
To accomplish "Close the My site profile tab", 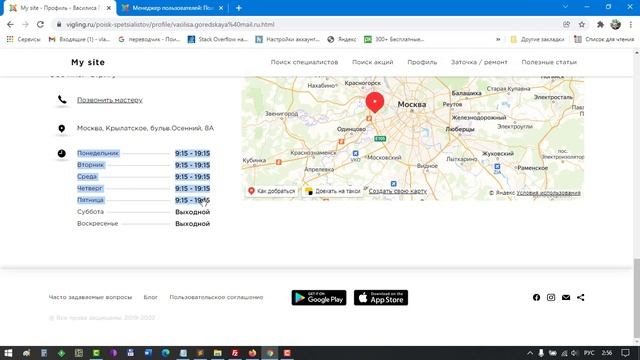I will (x=109, y=8).
